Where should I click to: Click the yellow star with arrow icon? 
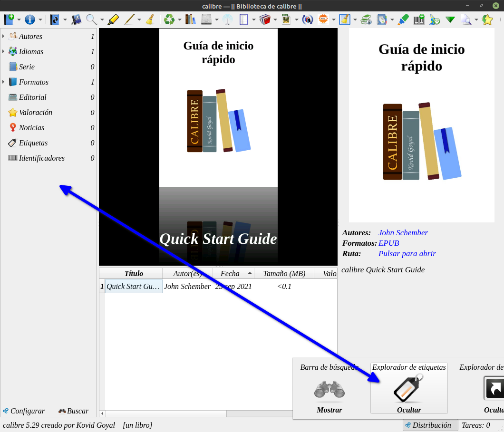[488, 19]
